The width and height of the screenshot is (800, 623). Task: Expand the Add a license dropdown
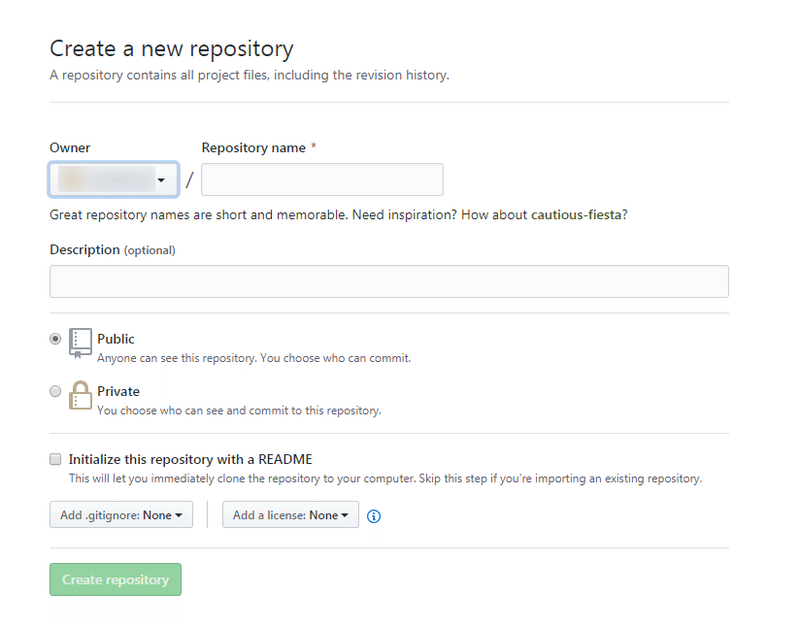(x=290, y=515)
